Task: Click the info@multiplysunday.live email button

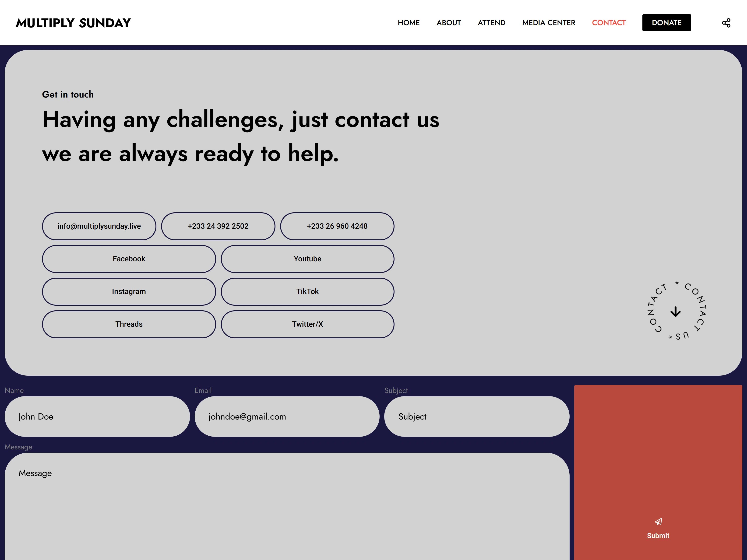Action: coord(99,226)
